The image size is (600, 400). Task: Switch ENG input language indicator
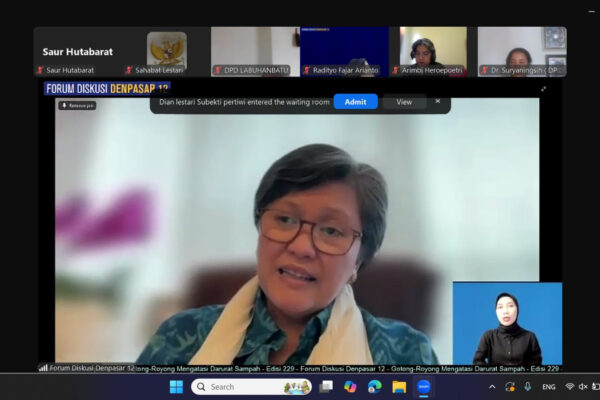click(549, 387)
